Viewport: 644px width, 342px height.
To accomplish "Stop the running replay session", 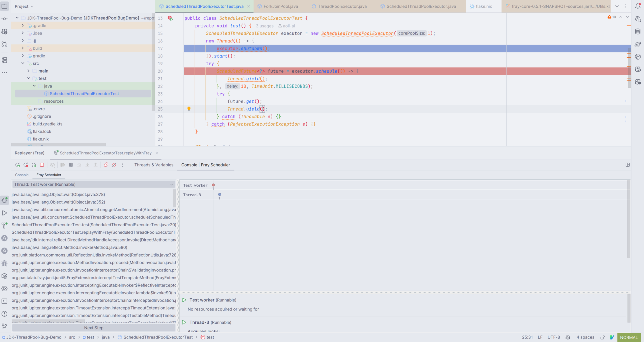I will [42, 165].
